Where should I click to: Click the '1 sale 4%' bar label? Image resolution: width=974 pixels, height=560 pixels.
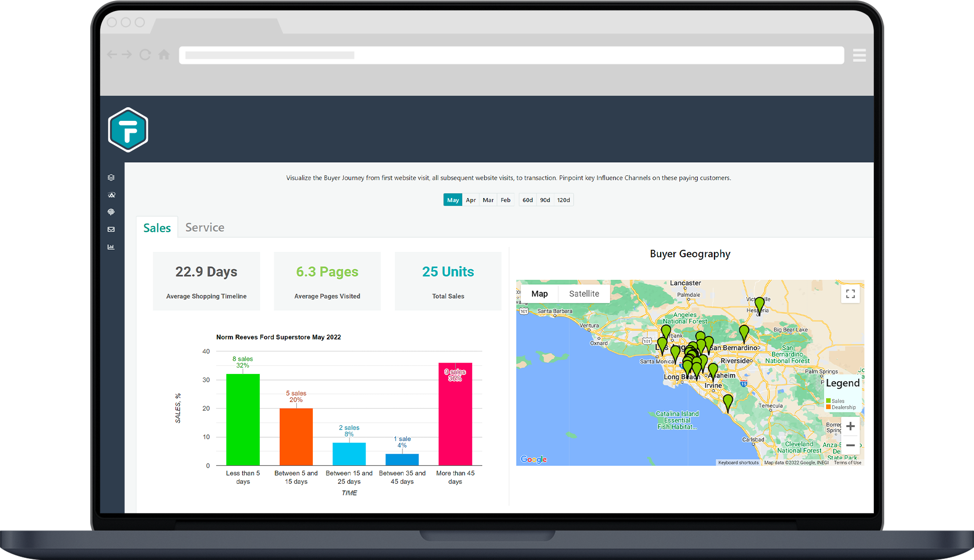point(402,442)
